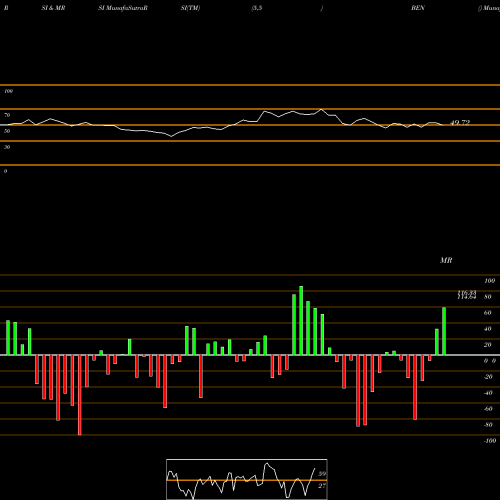Click the RSI 100 axis label

8,91
